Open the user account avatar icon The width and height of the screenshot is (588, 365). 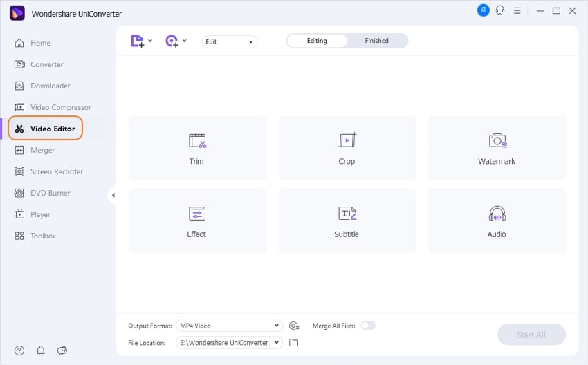tap(483, 10)
